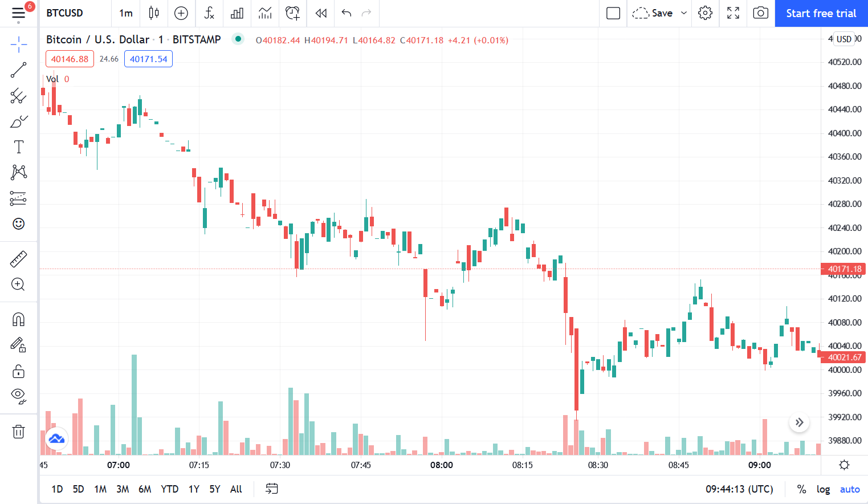The image size is (868, 504).
Task: Lock all drawings on the chart
Action: 18,371
